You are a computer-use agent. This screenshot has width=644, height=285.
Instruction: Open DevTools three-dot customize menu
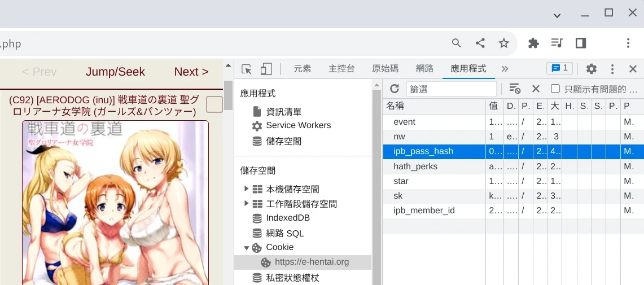pyautogui.click(x=612, y=69)
